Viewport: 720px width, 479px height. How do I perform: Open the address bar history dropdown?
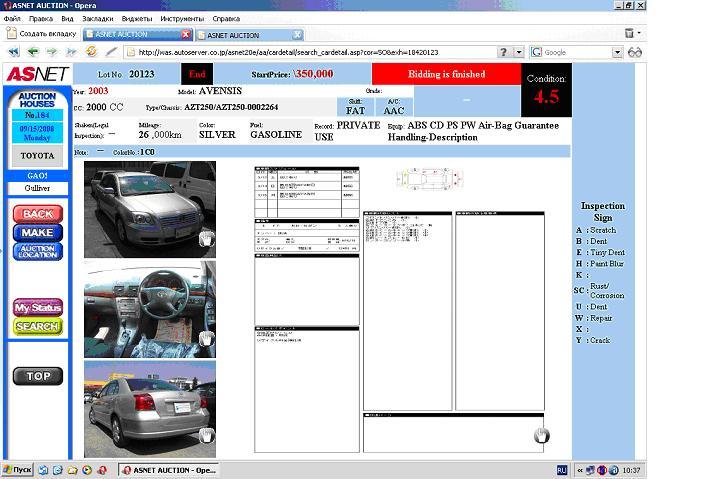click(x=518, y=52)
